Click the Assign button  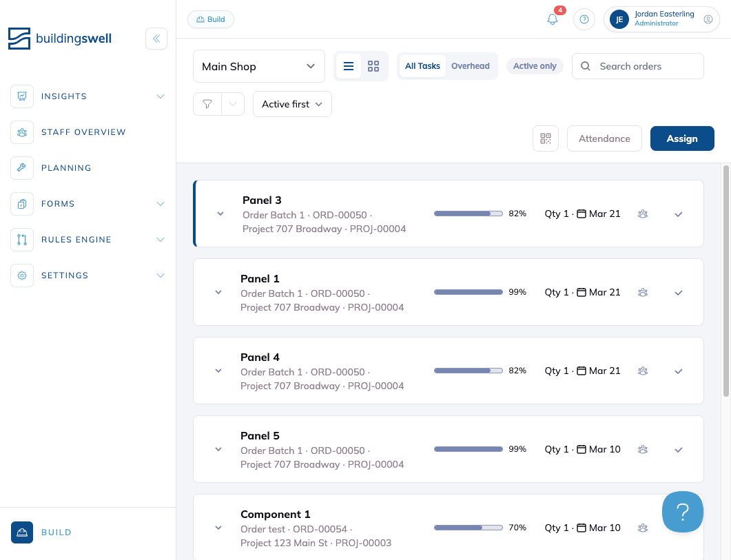[x=682, y=138]
